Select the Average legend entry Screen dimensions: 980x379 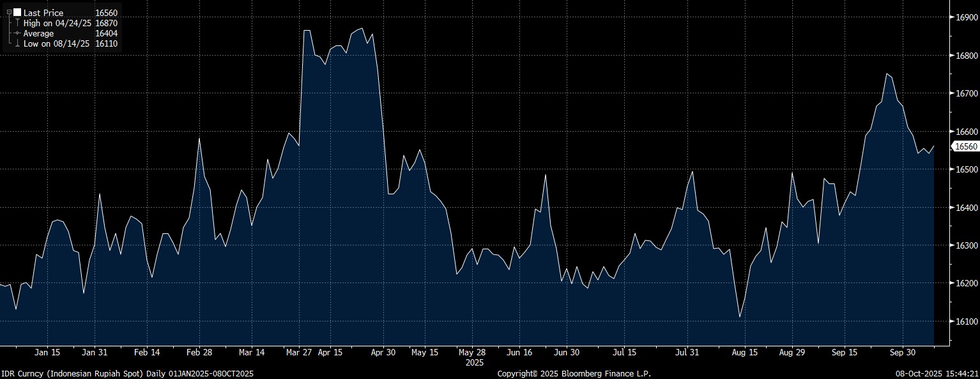point(38,33)
